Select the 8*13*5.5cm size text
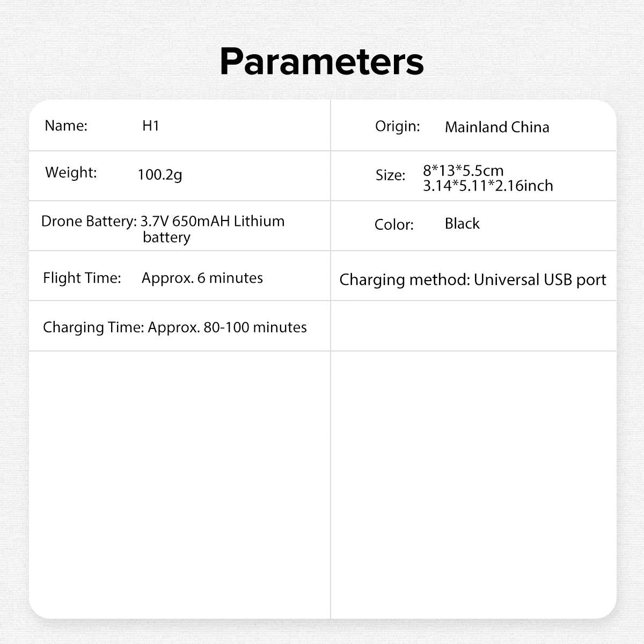 (463, 171)
